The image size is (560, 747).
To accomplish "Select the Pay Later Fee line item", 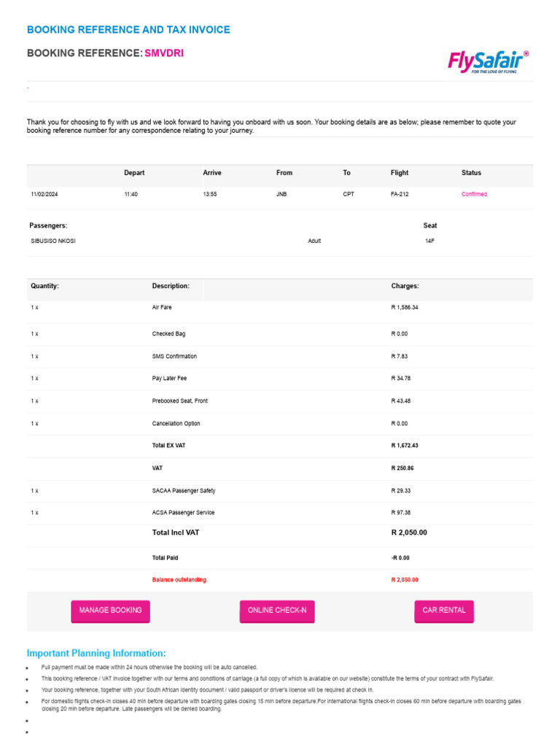I will [x=169, y=379].
